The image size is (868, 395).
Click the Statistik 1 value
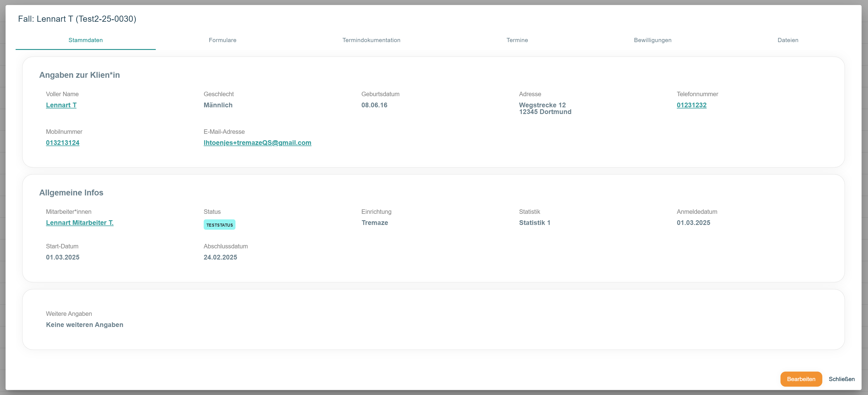[534, 223]
